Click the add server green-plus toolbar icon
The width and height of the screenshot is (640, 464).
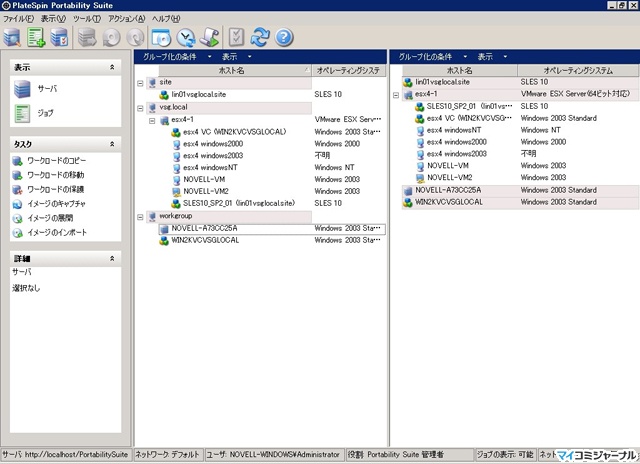coord(36,38)
